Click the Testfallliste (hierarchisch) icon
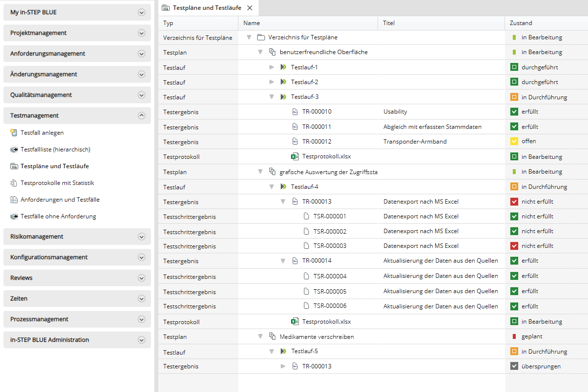 14,150
